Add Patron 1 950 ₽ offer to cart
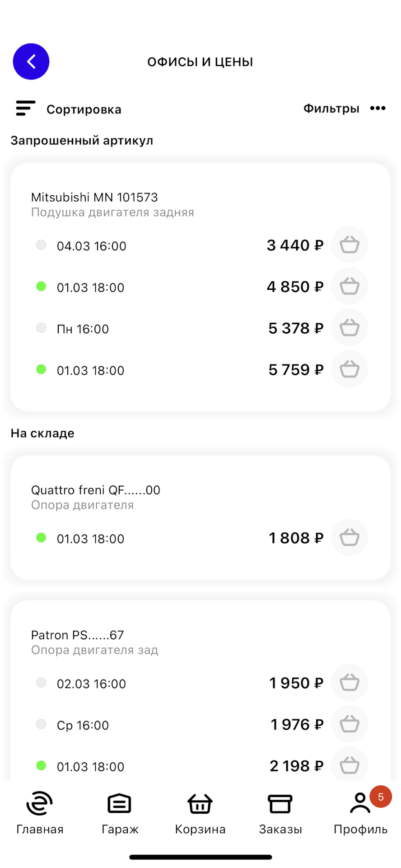The image size is (401, 868). [x=350, y=683]
